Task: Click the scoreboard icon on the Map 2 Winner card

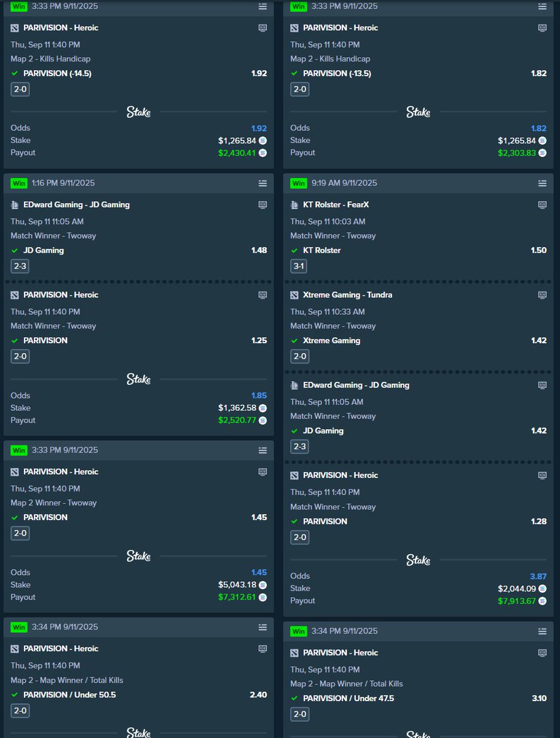Action: (262, 472)
